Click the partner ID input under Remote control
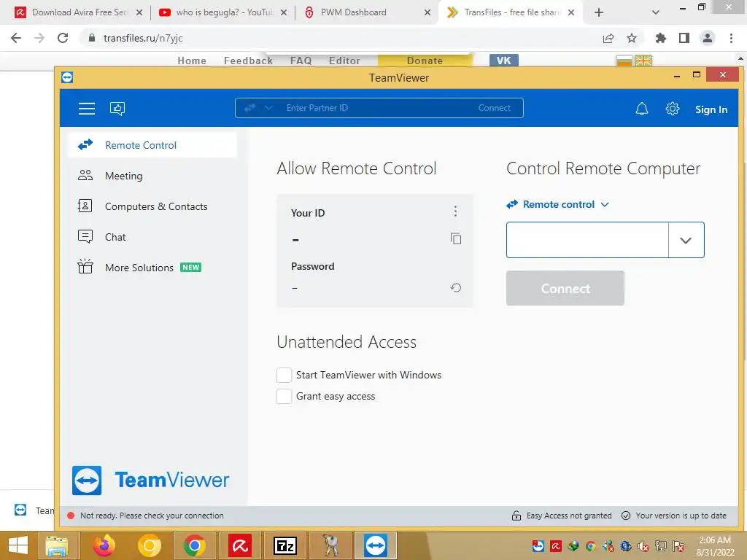This screenshot has width=747, height=560. 587,240
